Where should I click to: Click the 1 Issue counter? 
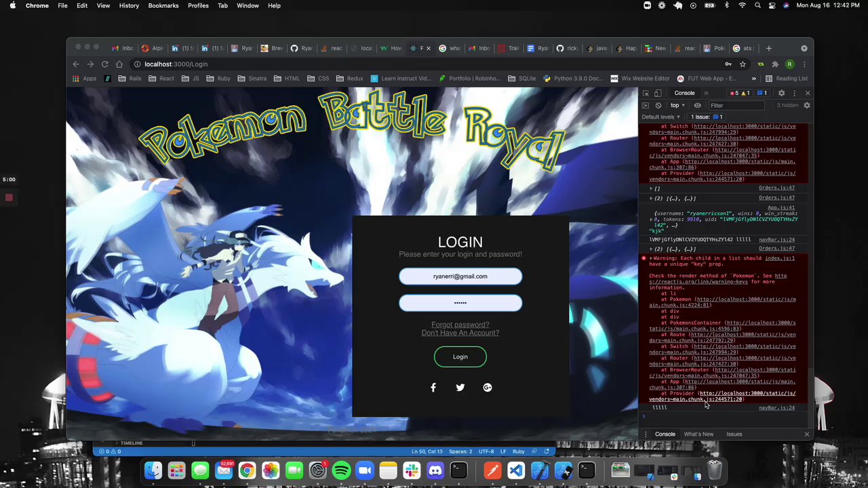pyautogui.click(x=707, y=117)
